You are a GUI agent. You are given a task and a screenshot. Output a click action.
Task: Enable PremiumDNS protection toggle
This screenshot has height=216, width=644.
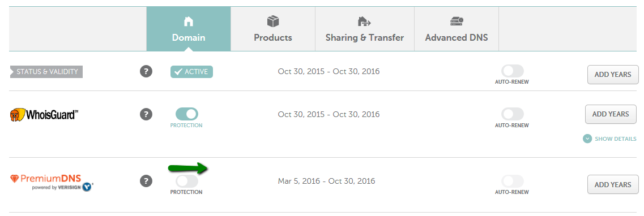tap(186, 181)
